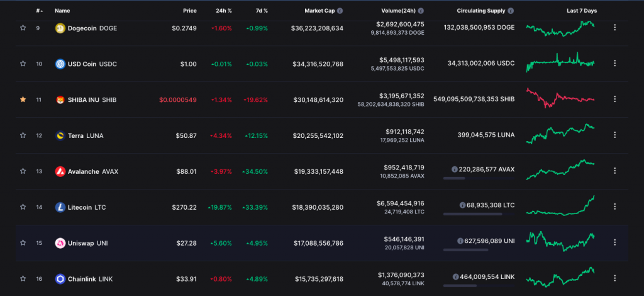Viewport: 644px width, 296px height.
Task: Open Uniswap logo icon
Action: [60, 243]
